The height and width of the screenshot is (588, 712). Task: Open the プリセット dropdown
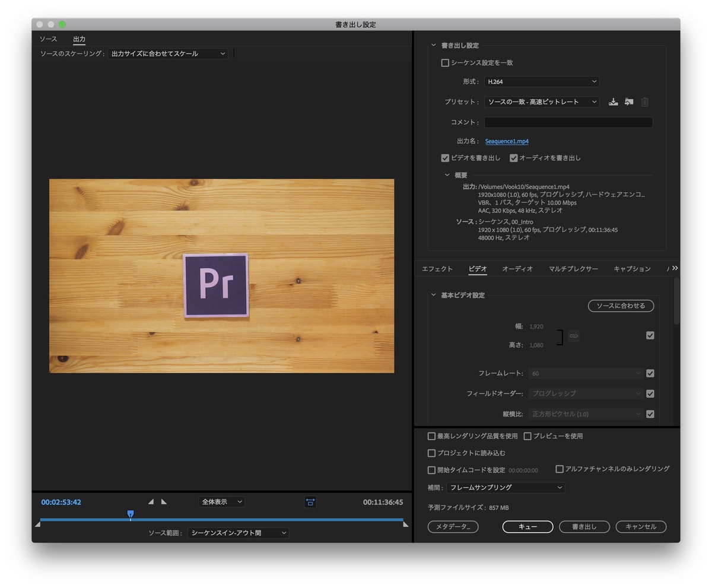point(542,102)
